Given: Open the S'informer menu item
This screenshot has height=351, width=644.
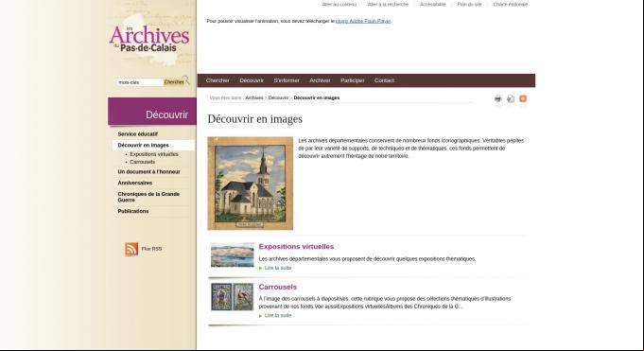Looking at the screenshot, I should [287, 80].
